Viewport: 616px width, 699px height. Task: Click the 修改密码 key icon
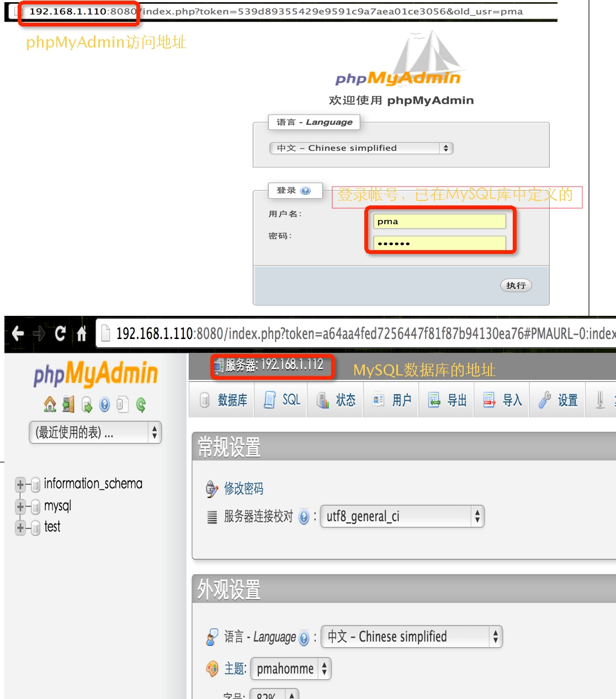(x=212, y=489)
